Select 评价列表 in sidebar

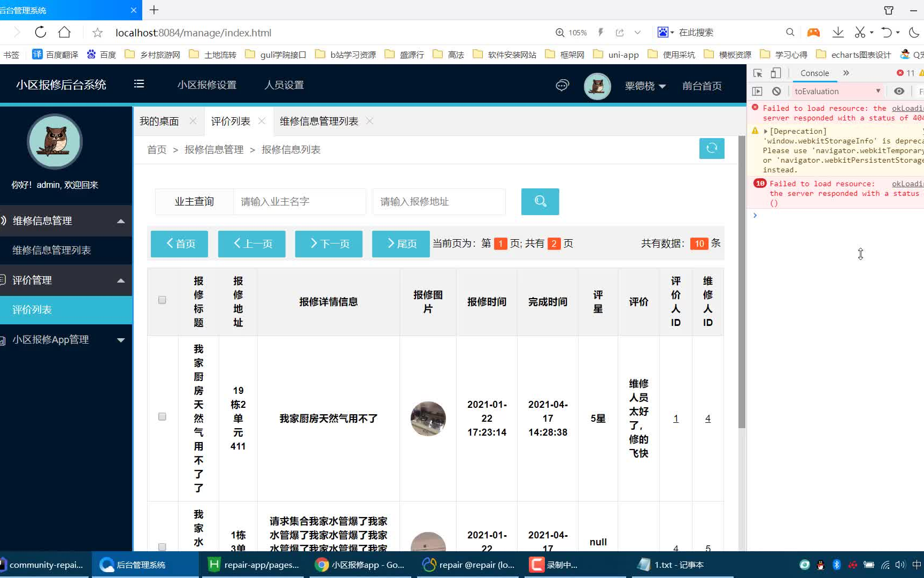pos(66,310)
